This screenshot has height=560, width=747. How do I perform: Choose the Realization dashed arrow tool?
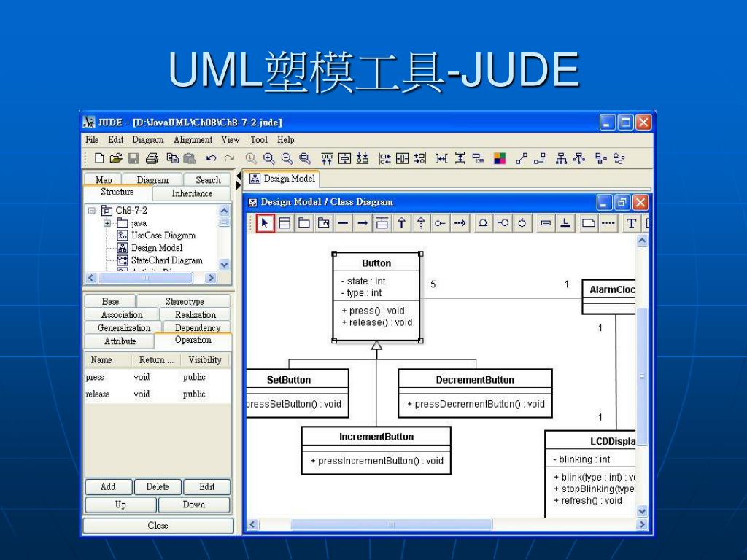421,223
